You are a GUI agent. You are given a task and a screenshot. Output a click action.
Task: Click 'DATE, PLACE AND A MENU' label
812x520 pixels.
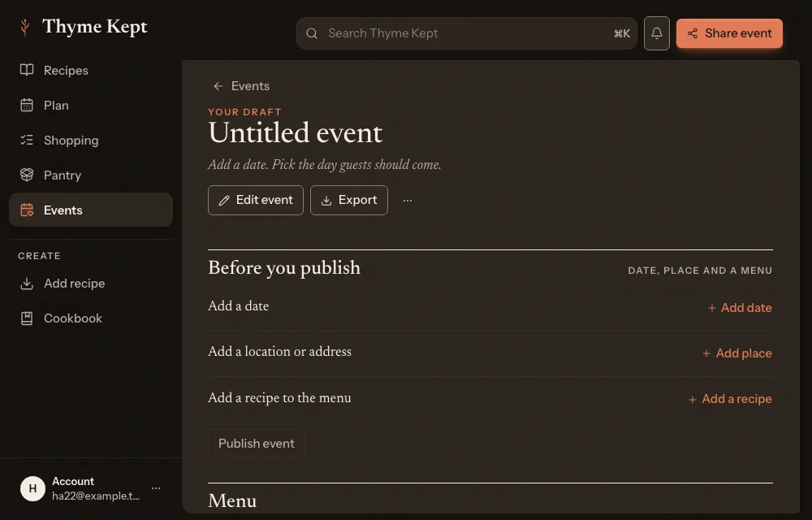[700, 271]
